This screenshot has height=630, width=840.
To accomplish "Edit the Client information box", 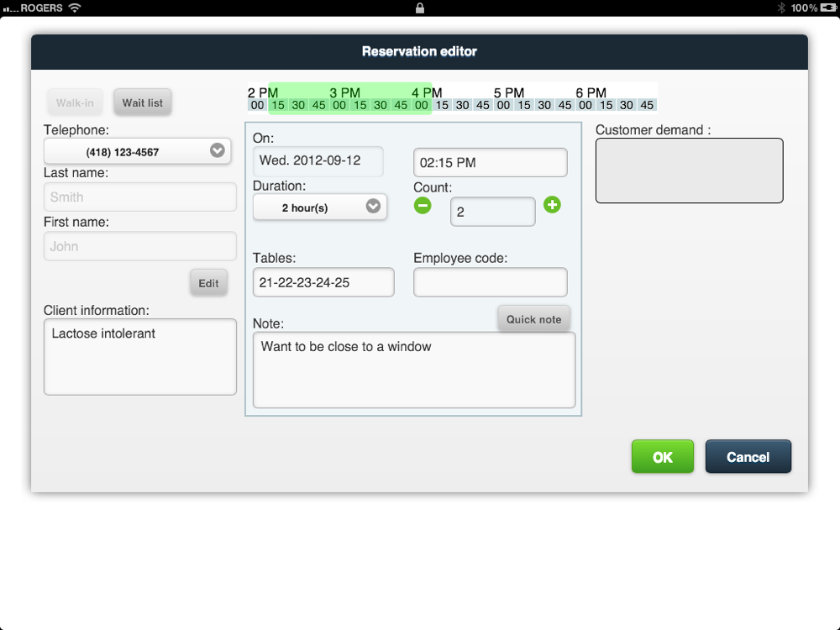I will (x=139, y=357).
